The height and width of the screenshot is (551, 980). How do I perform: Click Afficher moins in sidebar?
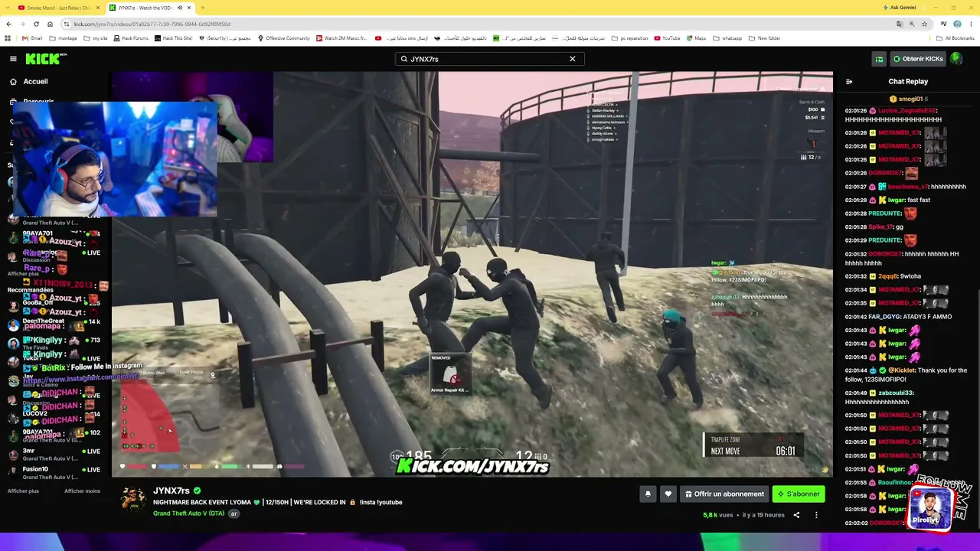pyautogui.click(x=82, y=491)
